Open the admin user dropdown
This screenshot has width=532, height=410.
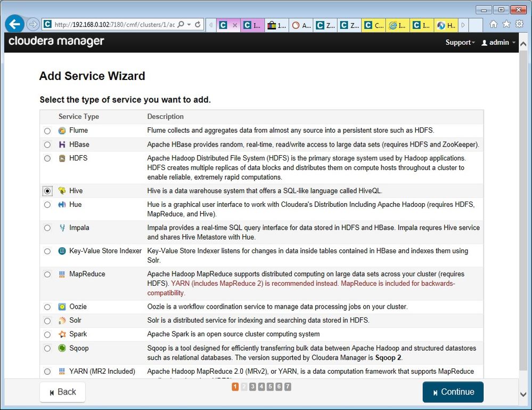coord(498,43)
